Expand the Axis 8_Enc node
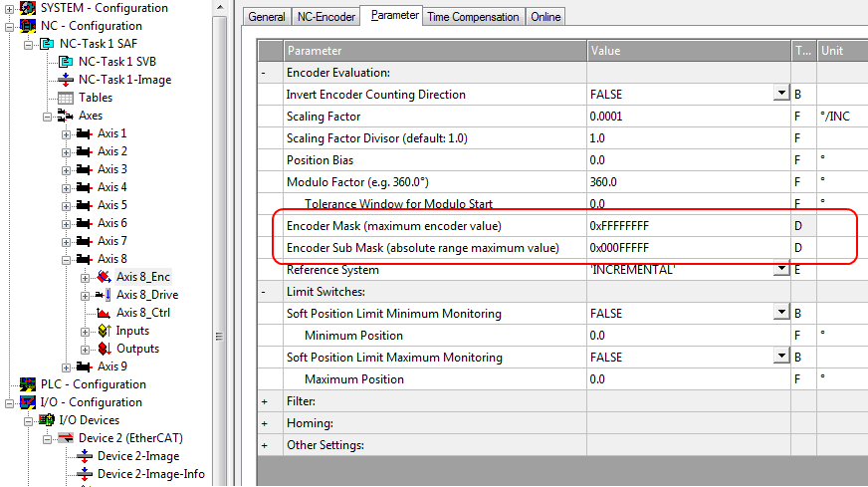This screenshot has height=487, width=868. pos(85,278)
